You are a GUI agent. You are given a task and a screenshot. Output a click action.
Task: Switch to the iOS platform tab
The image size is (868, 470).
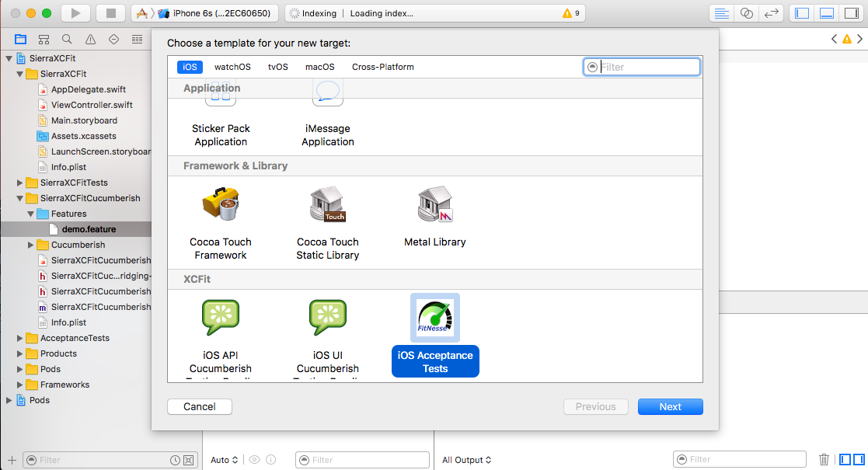(x=190, y=67)
